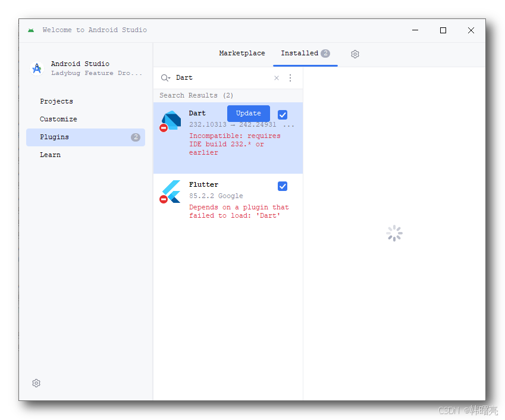Uncheck the Dart plugin enabled checkbox
Viewport: 505px width, 420px height.
click(283, 115)
